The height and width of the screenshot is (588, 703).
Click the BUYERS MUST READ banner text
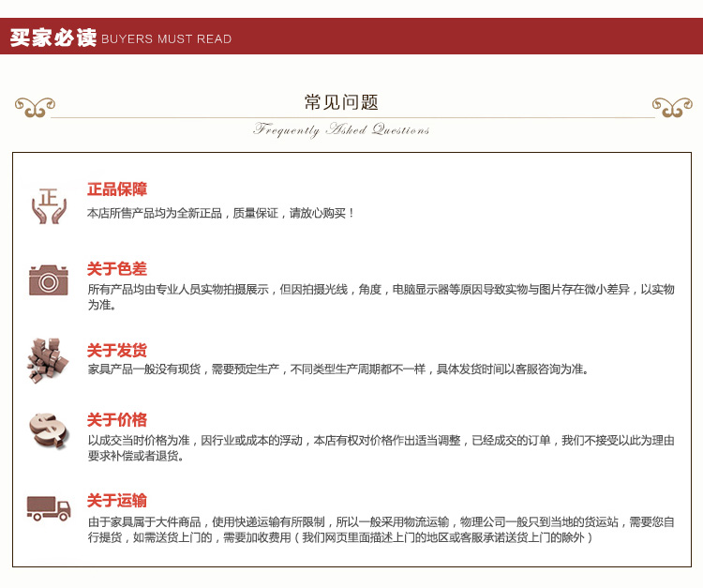pyautogui.click(x=166, y=39)
